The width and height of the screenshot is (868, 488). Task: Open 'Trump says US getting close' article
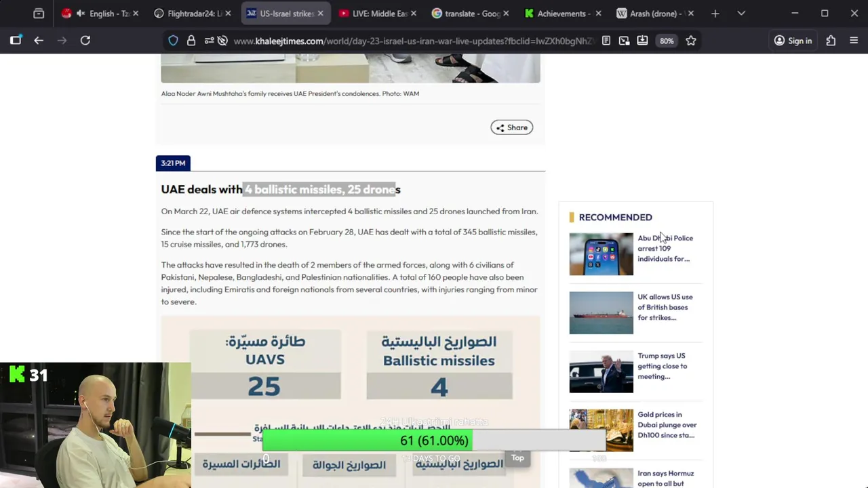[x=663, y=366]
